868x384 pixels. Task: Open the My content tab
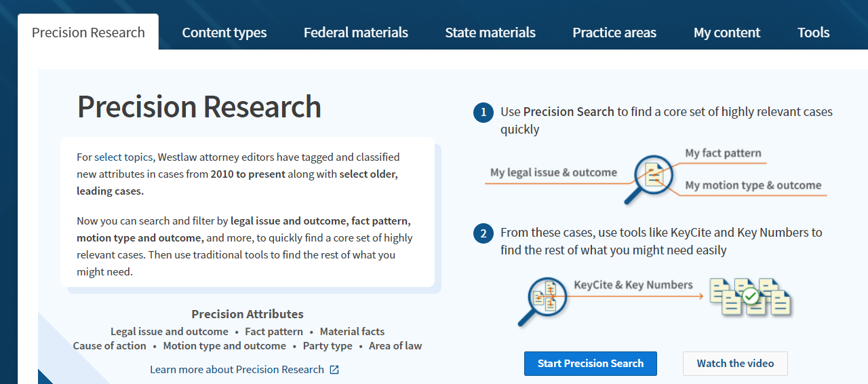727,33
